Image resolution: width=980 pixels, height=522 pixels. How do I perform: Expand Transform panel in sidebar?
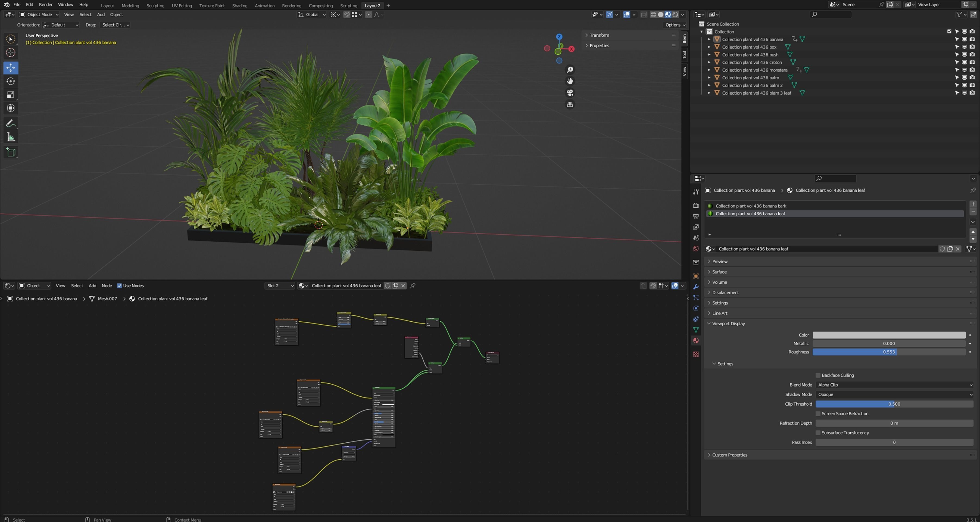point(599,35)
